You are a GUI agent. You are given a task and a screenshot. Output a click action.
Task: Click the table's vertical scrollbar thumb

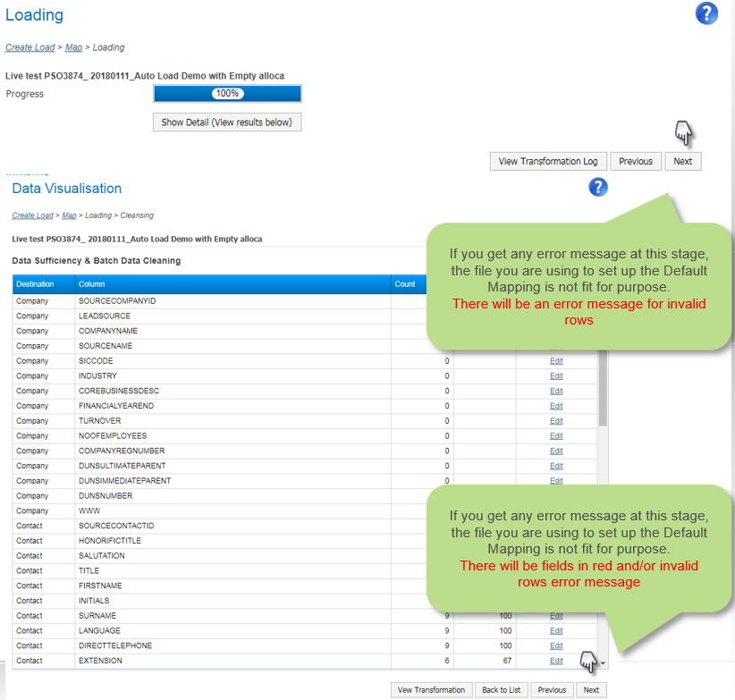click(x=603, y=388)
